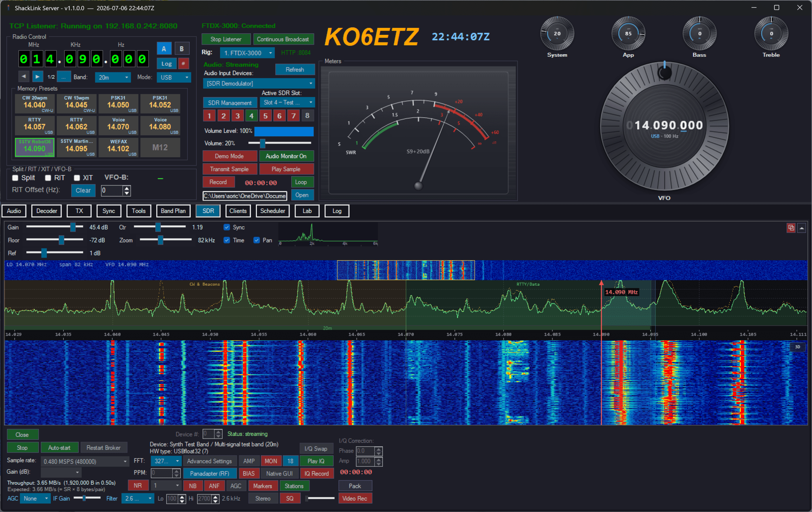
Task: Adjust the Gain slider in SDR panel
Action: [55, 227]
